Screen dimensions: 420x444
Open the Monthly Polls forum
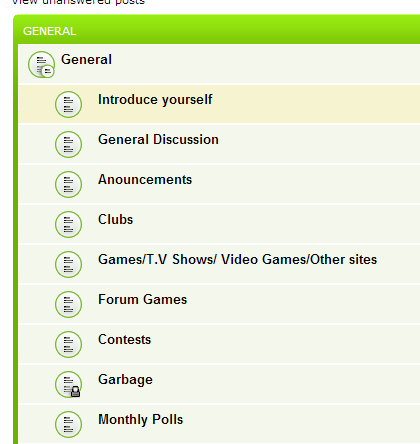pyautogui.click(x=140, y=420)
